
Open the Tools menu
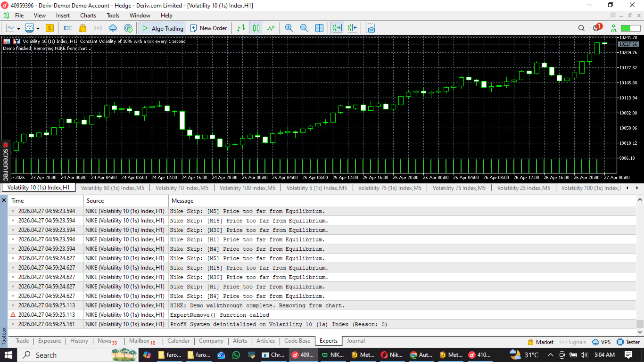click(x=113, y=16)
